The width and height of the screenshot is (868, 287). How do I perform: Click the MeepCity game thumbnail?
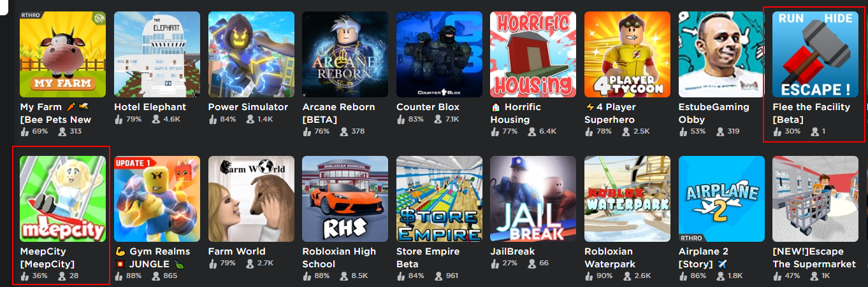tap(63, 199)
